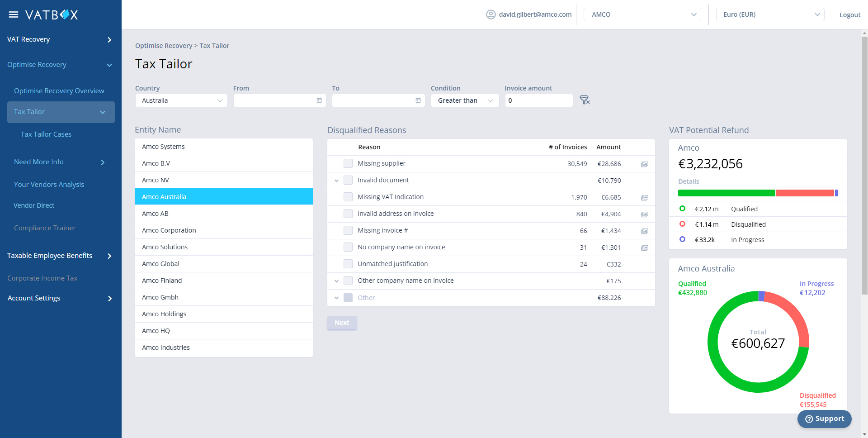The width and height of the screenshot is (868, 438).
Task: Open the hamburger navigation menu
Action: (14, 14)
